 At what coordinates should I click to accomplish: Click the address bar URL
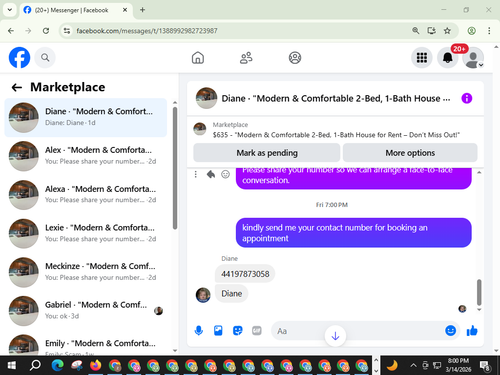pos(147,31)
